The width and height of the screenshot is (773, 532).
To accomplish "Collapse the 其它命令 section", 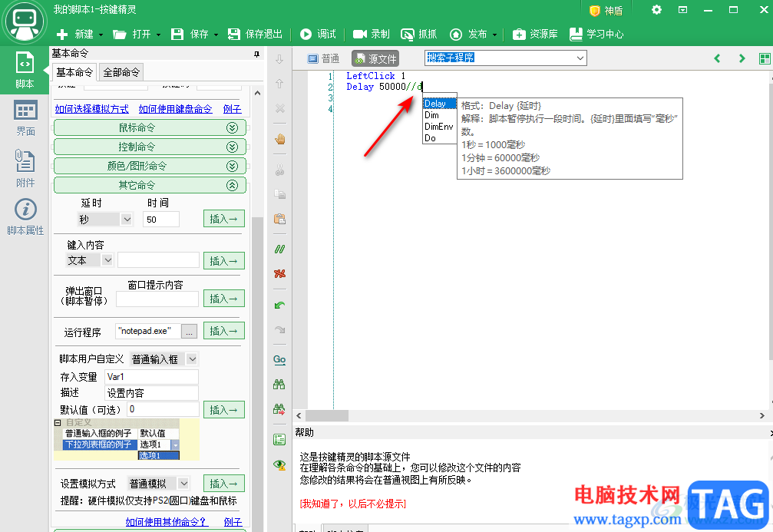I will 150,185.
